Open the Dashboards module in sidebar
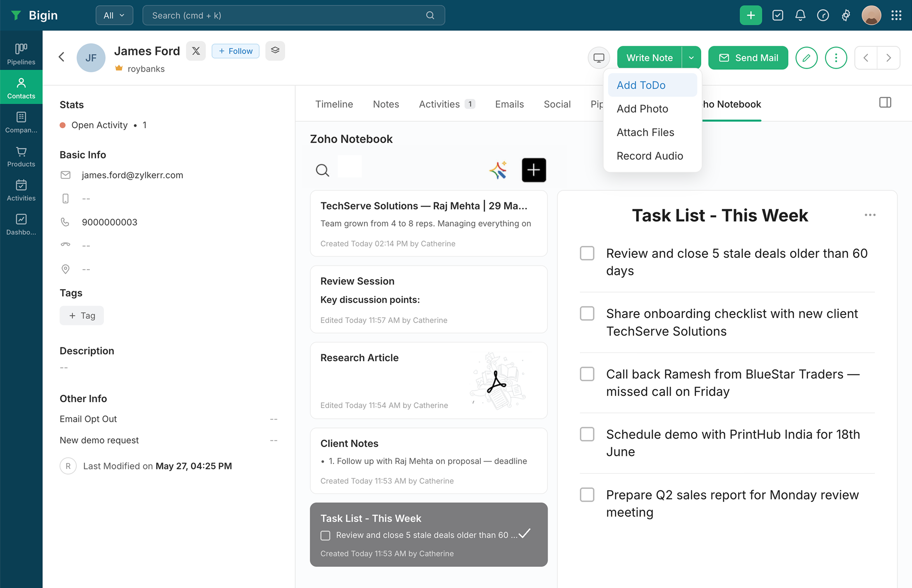 [21, 224]
